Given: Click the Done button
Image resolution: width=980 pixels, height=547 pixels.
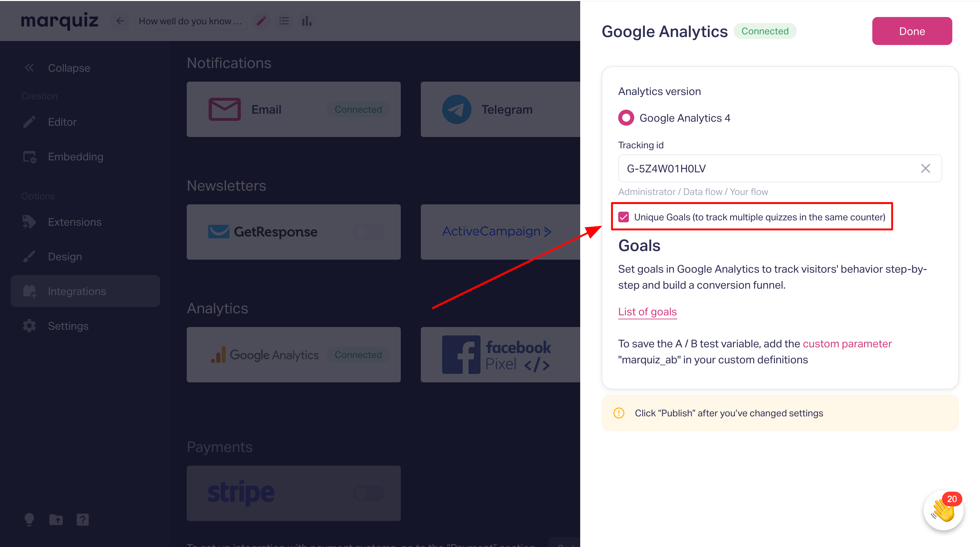Looking at the screenshot, I should coord(912,31).
